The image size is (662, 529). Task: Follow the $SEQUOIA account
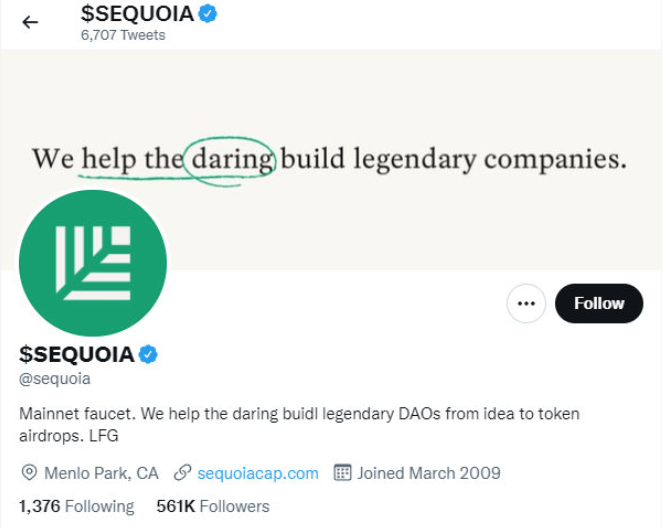(x=599, y=303)
